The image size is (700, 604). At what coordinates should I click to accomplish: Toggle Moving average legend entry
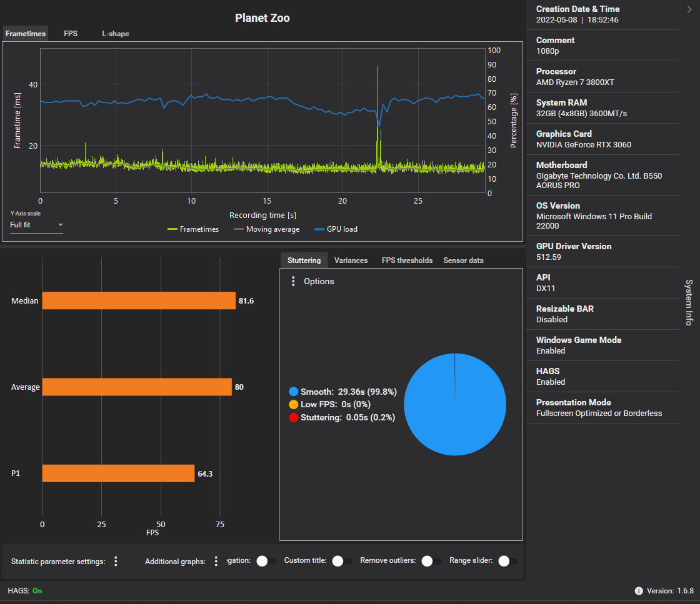(x=266, y=229)
